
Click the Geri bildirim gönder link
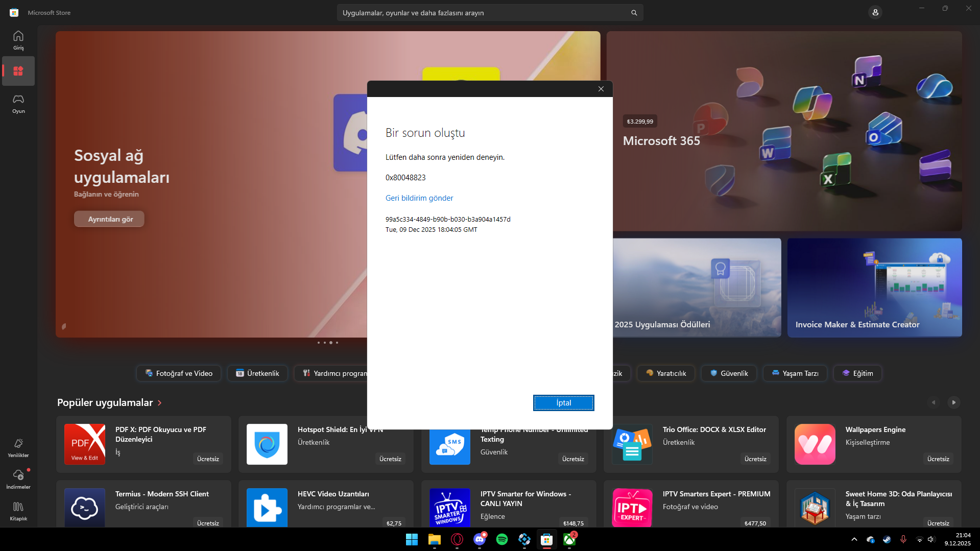(x=419, y=198)
